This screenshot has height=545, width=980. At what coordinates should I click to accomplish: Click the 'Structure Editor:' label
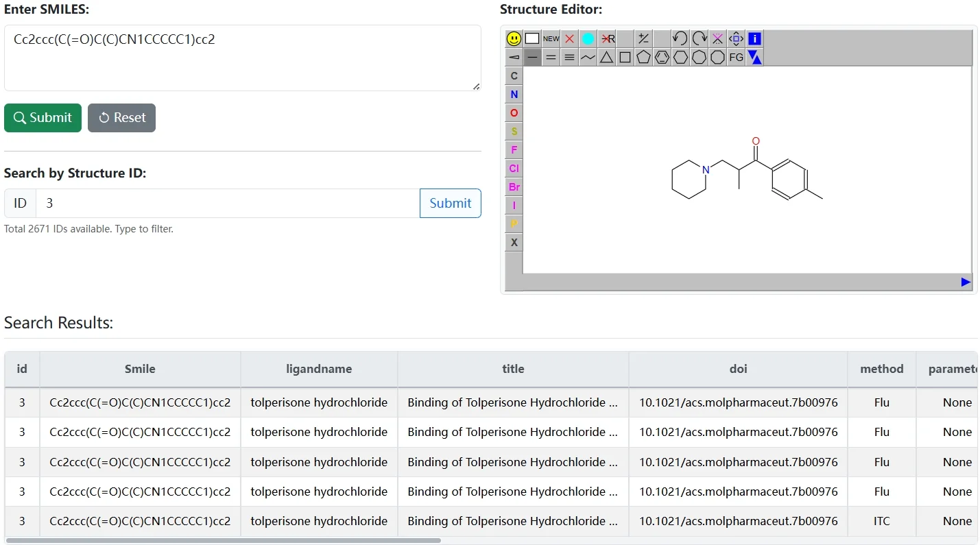pos(551,10)
